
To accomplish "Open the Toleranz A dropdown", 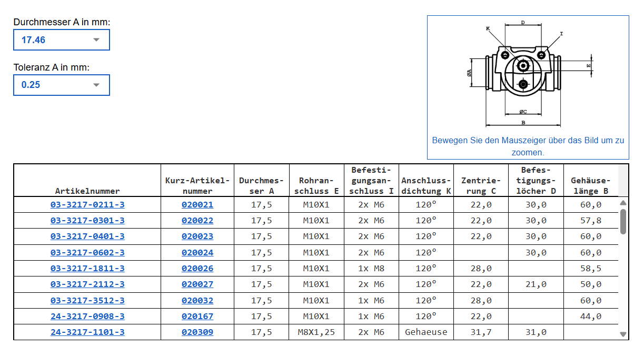I will pyautogui.click(x=61, y=85).
